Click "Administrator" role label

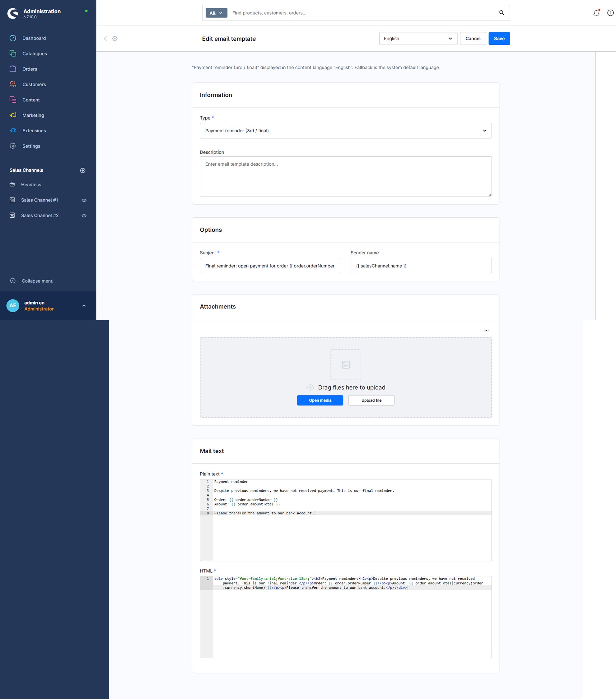(39, 309)
